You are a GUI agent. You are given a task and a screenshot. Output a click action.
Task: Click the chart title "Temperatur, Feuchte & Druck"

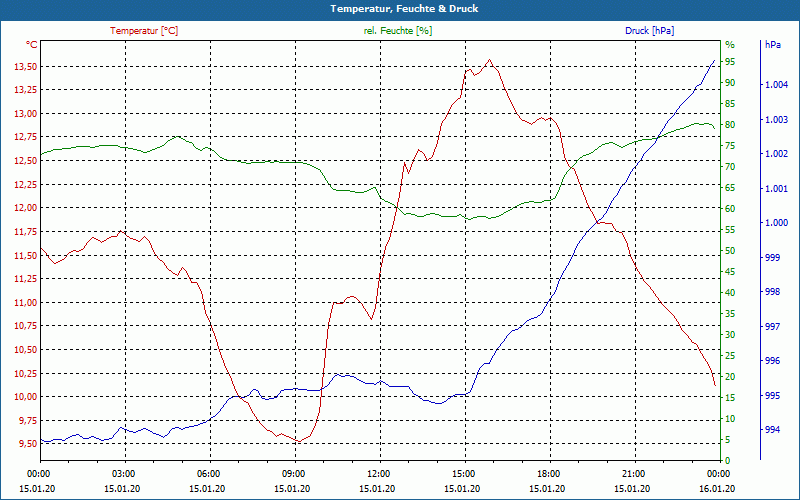click(x=404, y=9)
